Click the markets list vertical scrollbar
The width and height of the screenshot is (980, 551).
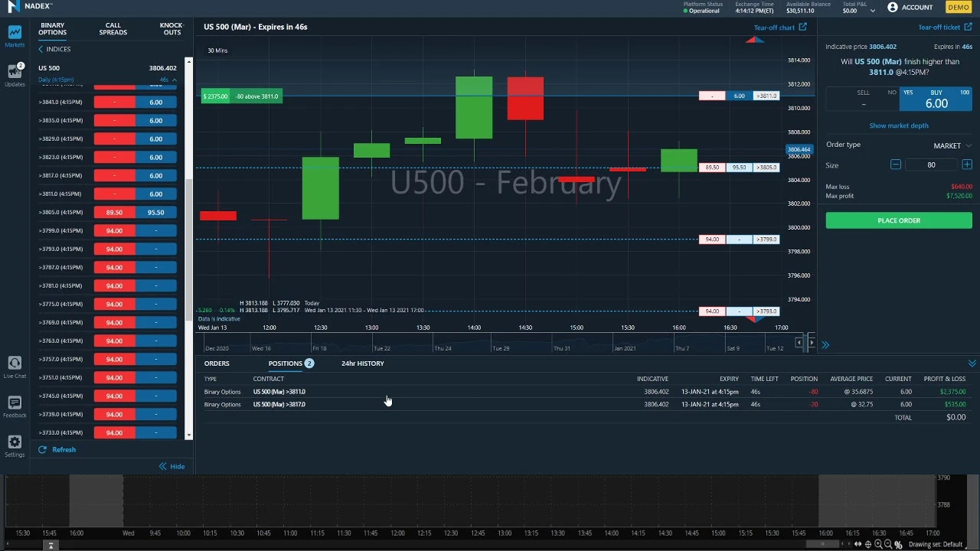(x=188, y=249)
